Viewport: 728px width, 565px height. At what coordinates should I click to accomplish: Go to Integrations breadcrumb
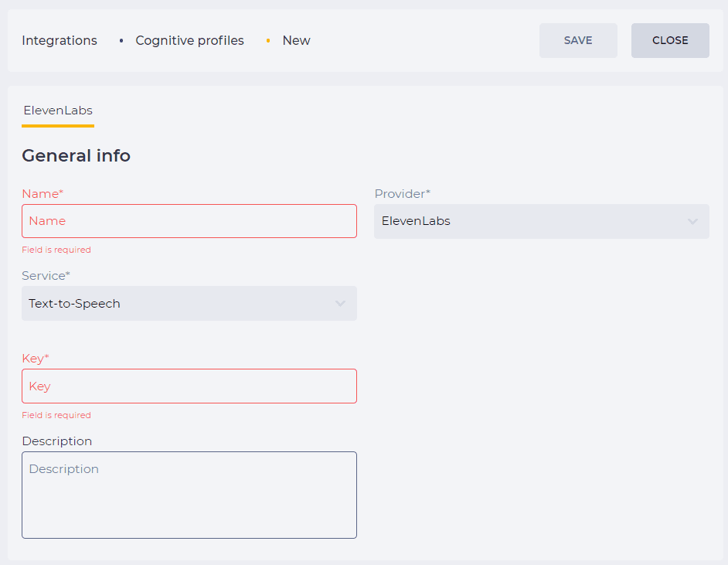pyautogui.click(x=60, y=40)
